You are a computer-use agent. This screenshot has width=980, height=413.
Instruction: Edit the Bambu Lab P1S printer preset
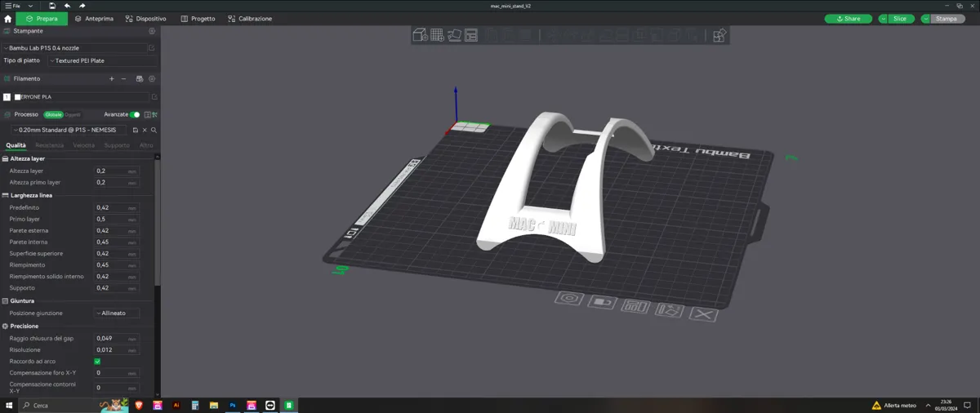click(152, 48)
